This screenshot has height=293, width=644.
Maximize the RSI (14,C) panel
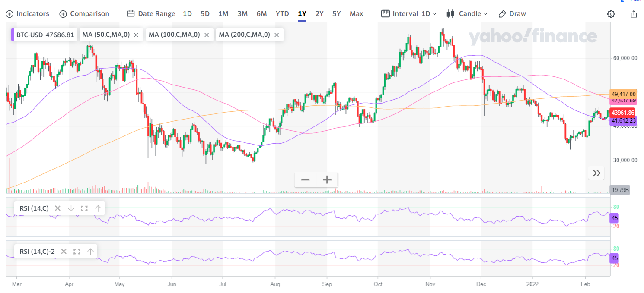(x=84, y=208)
